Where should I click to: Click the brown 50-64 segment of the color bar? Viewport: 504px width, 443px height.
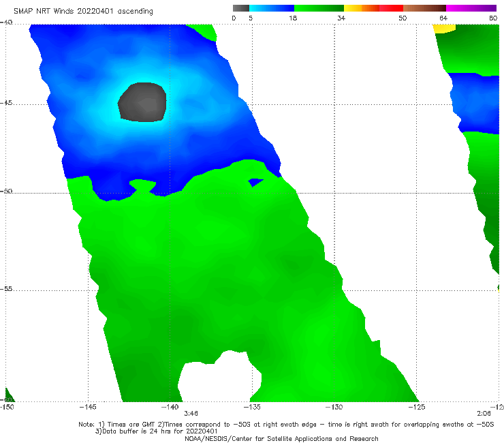(x=424, y=8)
